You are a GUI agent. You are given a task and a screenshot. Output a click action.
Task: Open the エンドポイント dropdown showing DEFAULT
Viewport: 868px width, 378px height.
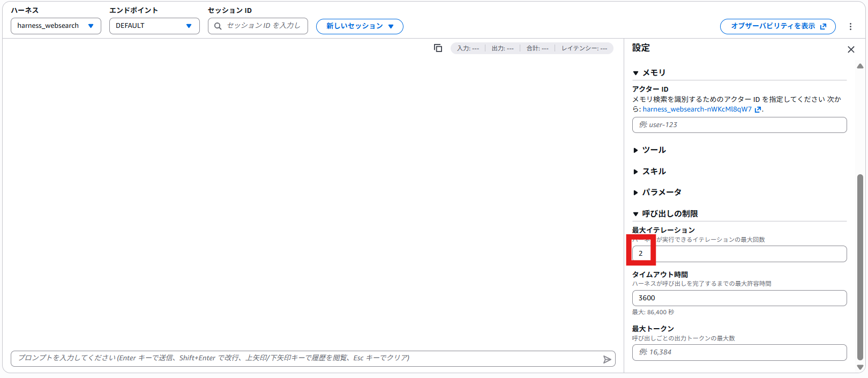coord(154,26)
